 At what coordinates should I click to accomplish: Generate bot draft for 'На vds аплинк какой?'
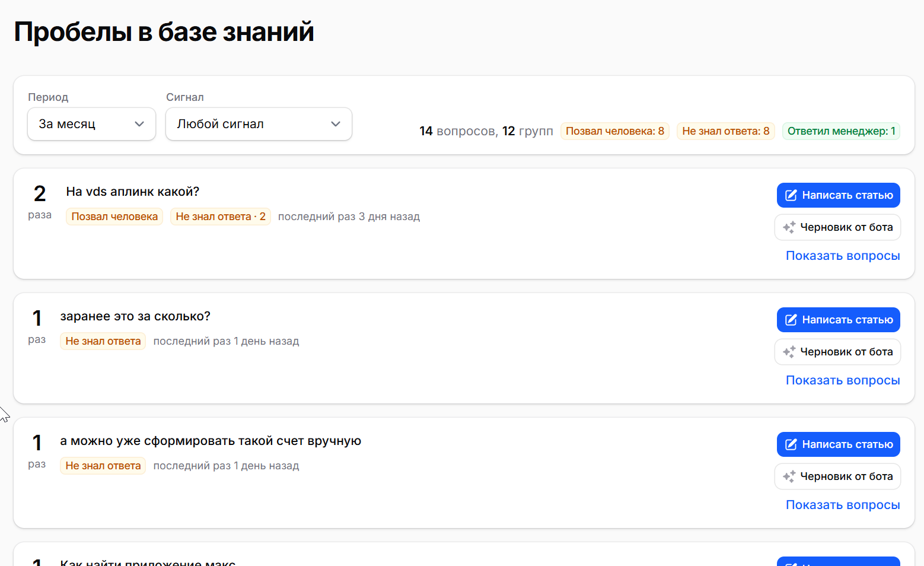[837, 227]
